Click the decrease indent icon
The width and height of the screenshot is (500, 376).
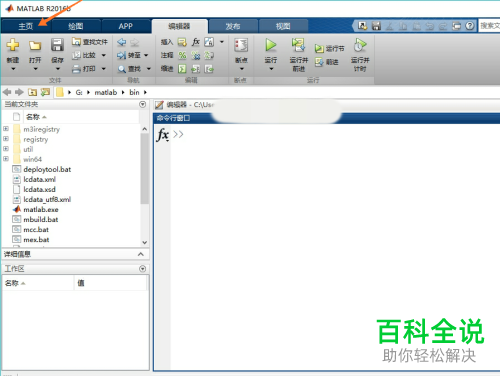[x=209, y=69]
